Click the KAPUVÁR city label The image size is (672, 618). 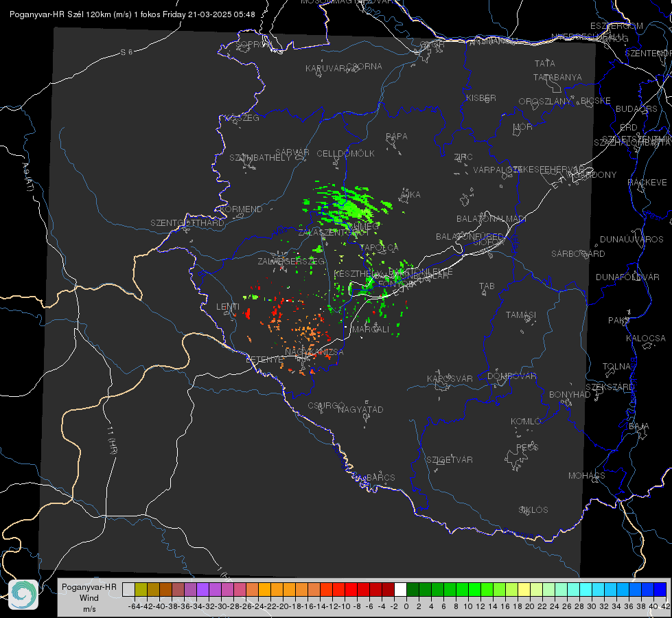pos(325,69)
